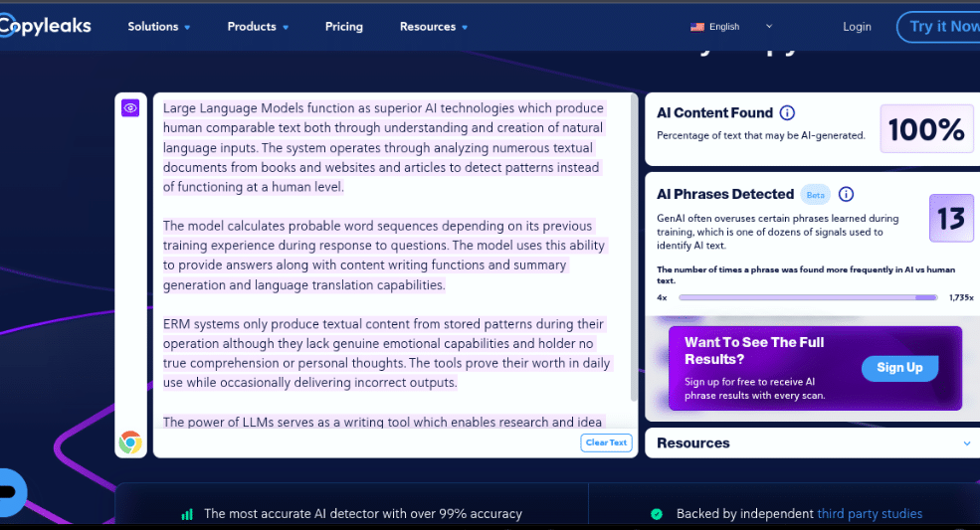Open the AI Content Found info icon

coord(787,113)
